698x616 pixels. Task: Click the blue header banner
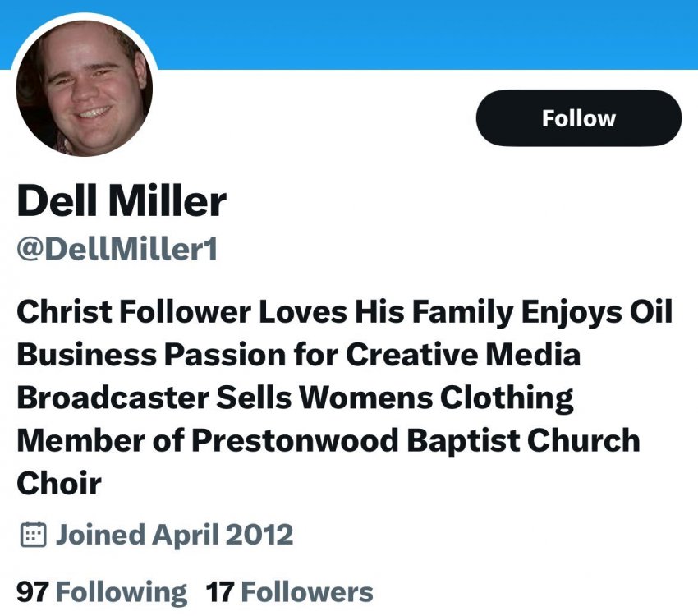click(427, 33)
